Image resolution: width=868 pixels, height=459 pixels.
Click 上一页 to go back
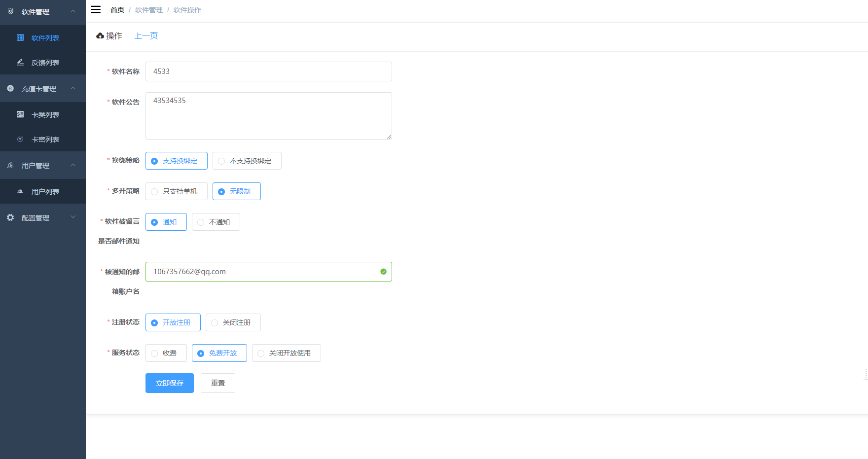(x=146, y=35)
